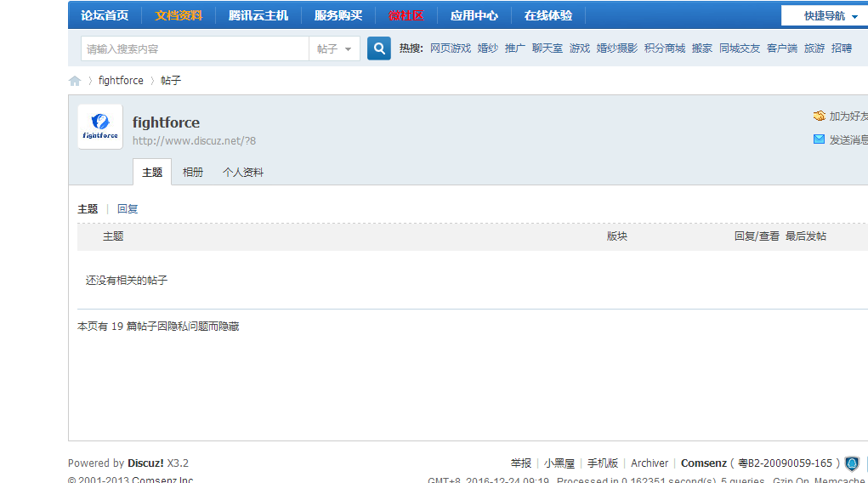This screenshot has height=483, width=868.
Task: Click the 手机版 footer link
Action: click(x=602, y=463)
